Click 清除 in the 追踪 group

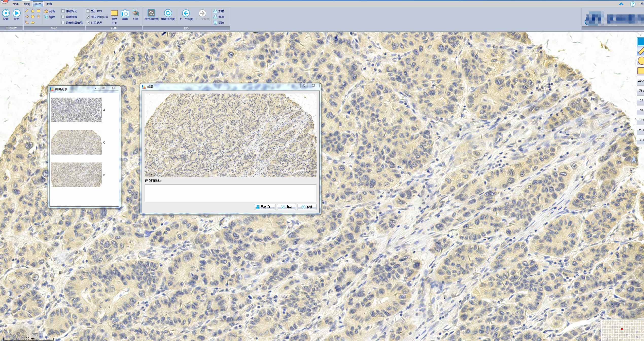pos(219,23)
